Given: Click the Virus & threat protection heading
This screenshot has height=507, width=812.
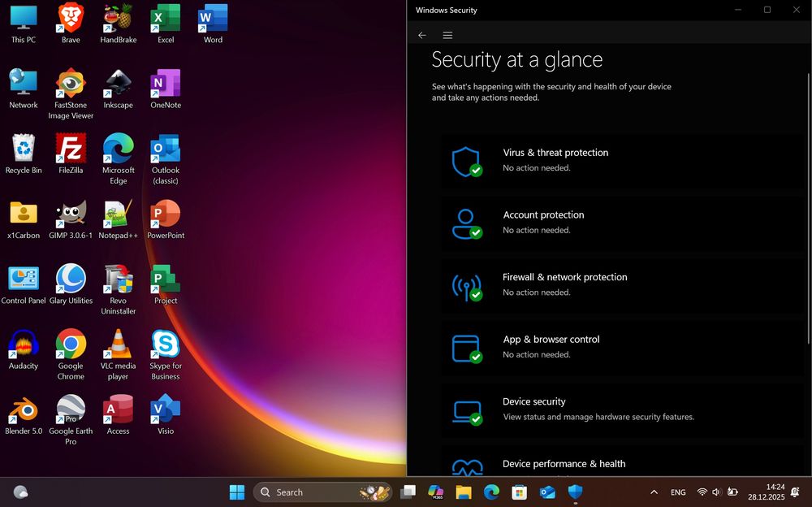Looking at the screenshot, I should pos(555,153).
